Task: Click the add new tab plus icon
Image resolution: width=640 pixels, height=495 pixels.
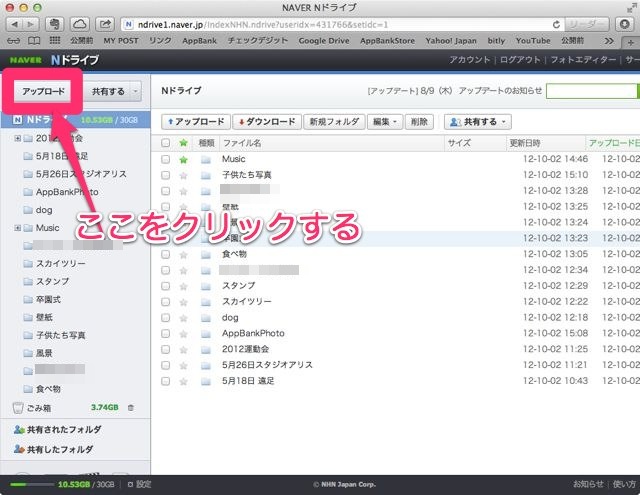Action: tap(630, 42)
